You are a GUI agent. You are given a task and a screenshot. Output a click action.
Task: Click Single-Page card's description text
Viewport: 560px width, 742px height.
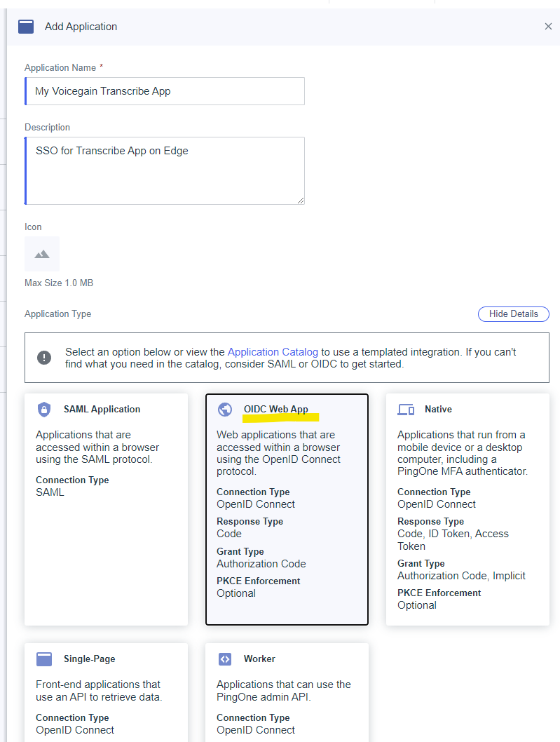99,691
